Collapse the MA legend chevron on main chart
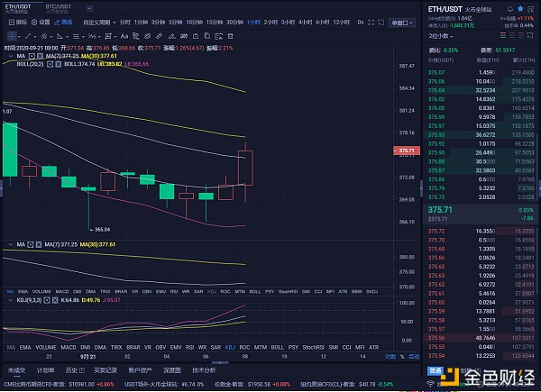Image resolution: width=541 pixels, height=392 pixels. pyautogui.click(x=11, y=56)
